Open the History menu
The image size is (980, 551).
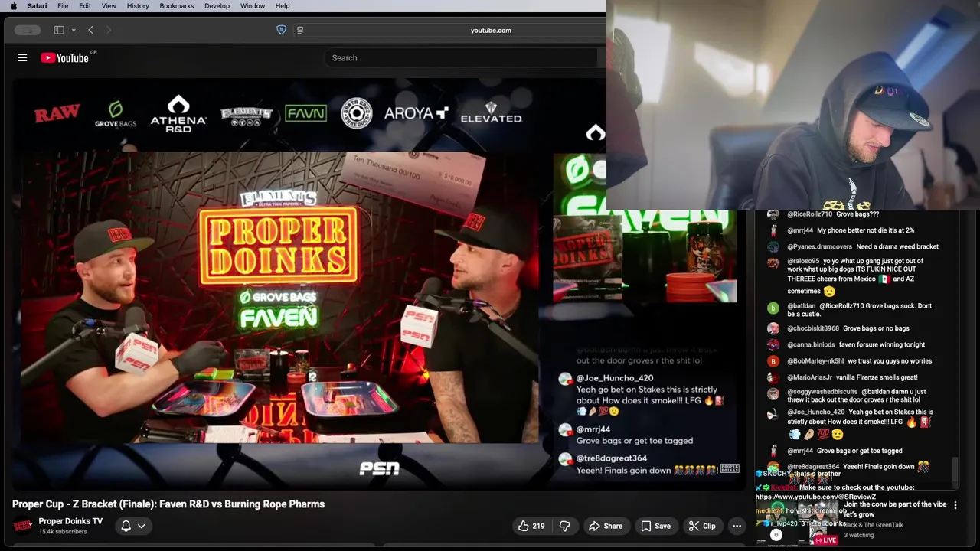[138, 6]
